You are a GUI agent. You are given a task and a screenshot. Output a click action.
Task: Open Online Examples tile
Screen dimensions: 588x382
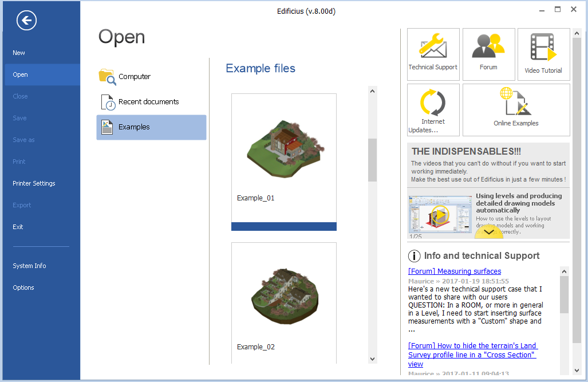pos(516,109)
